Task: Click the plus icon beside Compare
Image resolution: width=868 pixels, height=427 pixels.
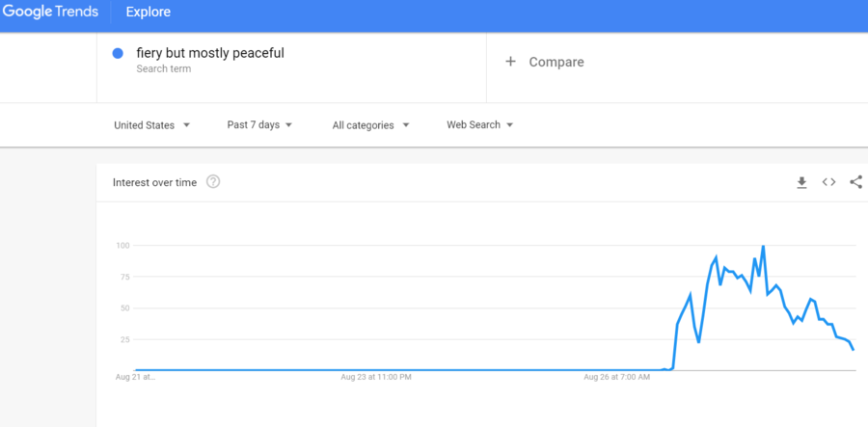Action: pyautogui.click(x=511, y=62)
